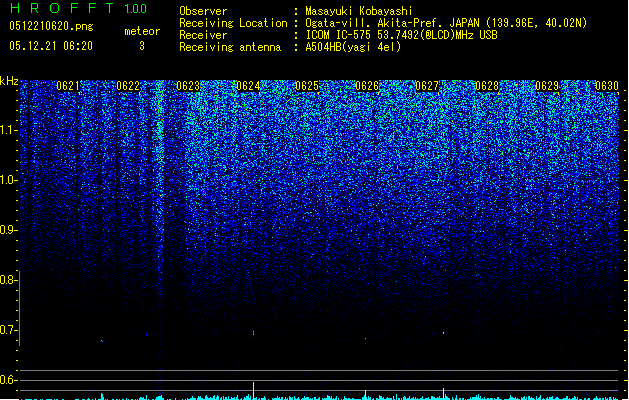629x400 pixels.
Task: Click the 0625 time marker
Action: point(307,86)
